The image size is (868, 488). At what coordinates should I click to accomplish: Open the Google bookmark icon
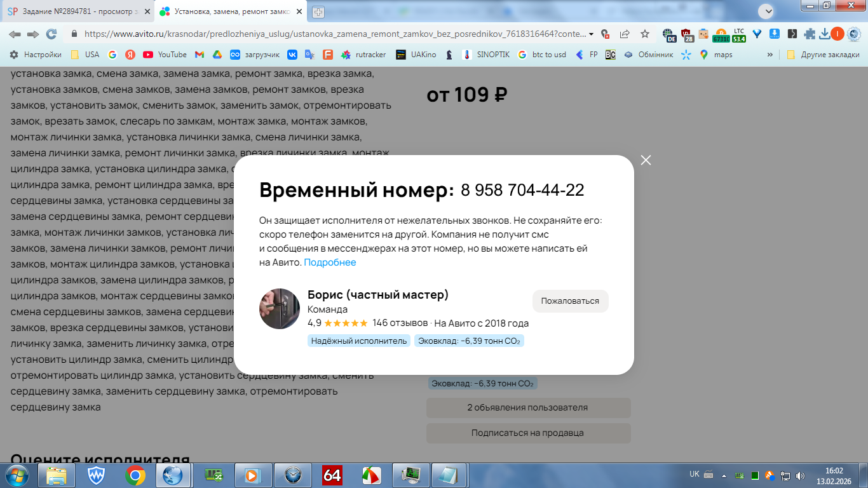pyautogui.click(x=112, y=55)
